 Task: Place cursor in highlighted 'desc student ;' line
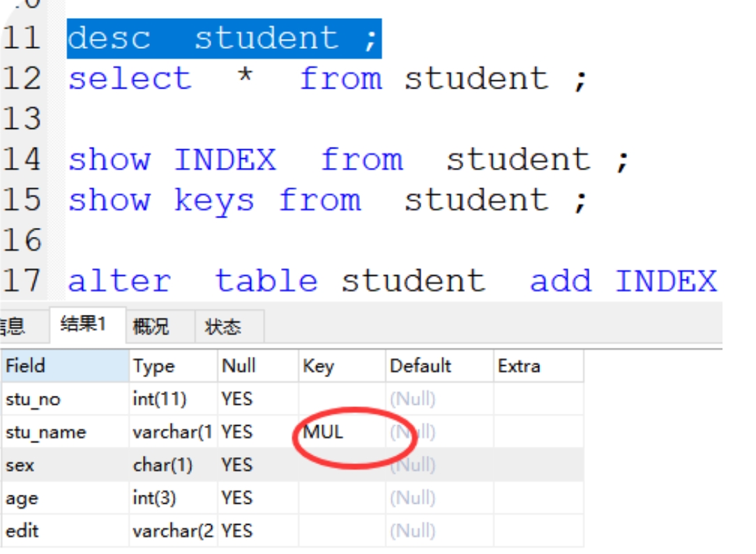[x=224, y=38]
